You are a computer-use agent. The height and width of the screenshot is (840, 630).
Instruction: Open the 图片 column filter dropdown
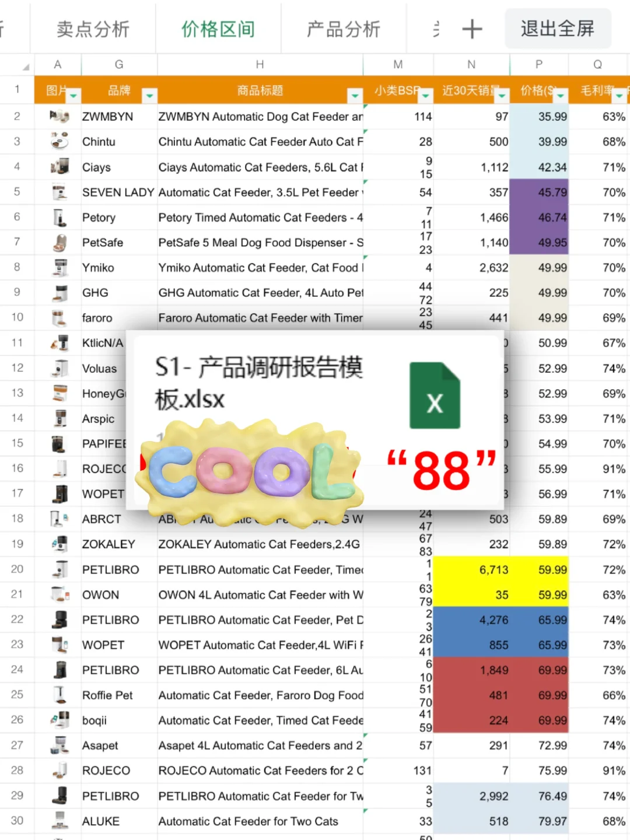coord(73,95)
